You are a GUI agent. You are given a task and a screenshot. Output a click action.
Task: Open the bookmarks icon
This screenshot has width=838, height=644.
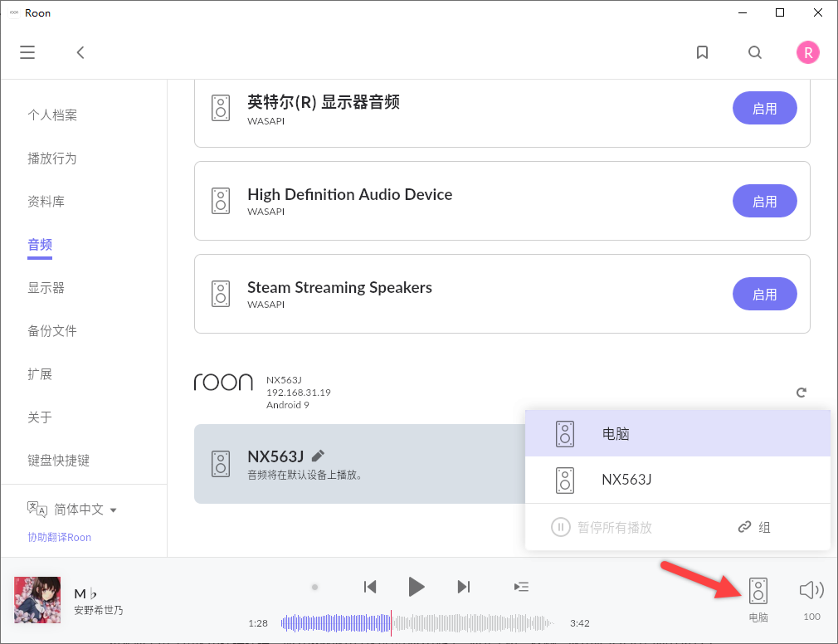coord(702,52)
